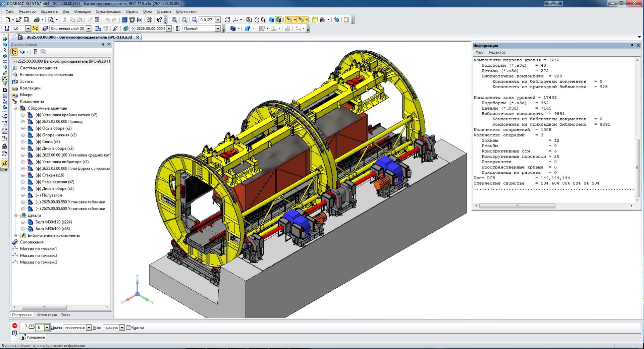Viewport: 644px width, 349px height.
Task: Toggle the highlighted snap button beside scale field
Action: (x=35, y=28)
